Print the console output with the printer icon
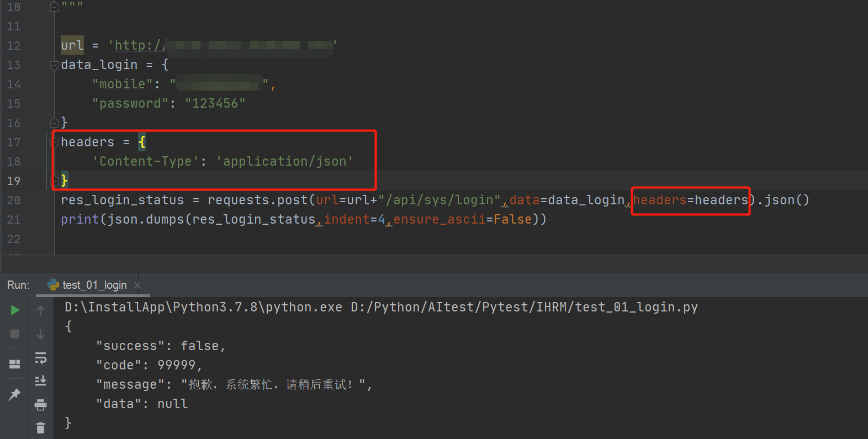This screenshot has height=439, width=868. (40, 405)
